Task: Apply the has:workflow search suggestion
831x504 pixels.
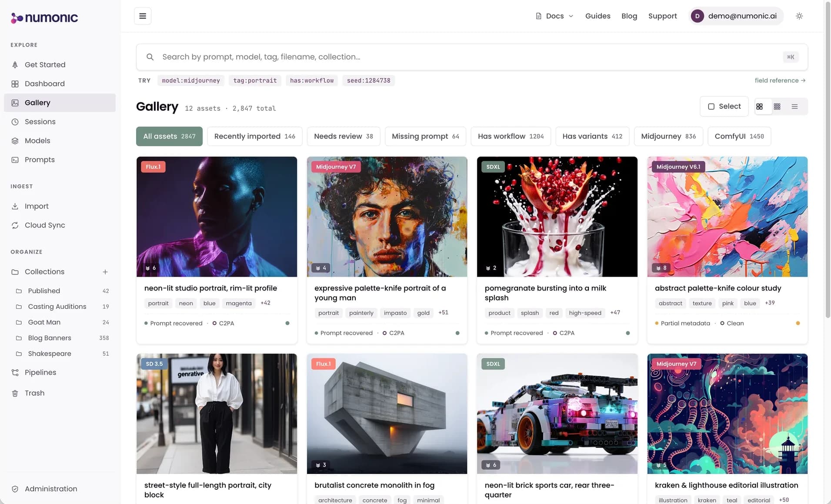Action: point(312,80)
